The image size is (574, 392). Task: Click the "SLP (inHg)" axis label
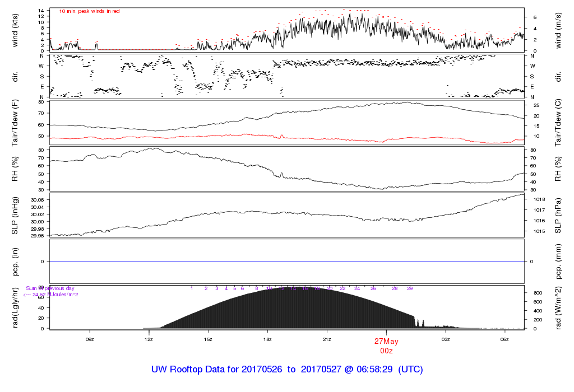pos(15,216)
